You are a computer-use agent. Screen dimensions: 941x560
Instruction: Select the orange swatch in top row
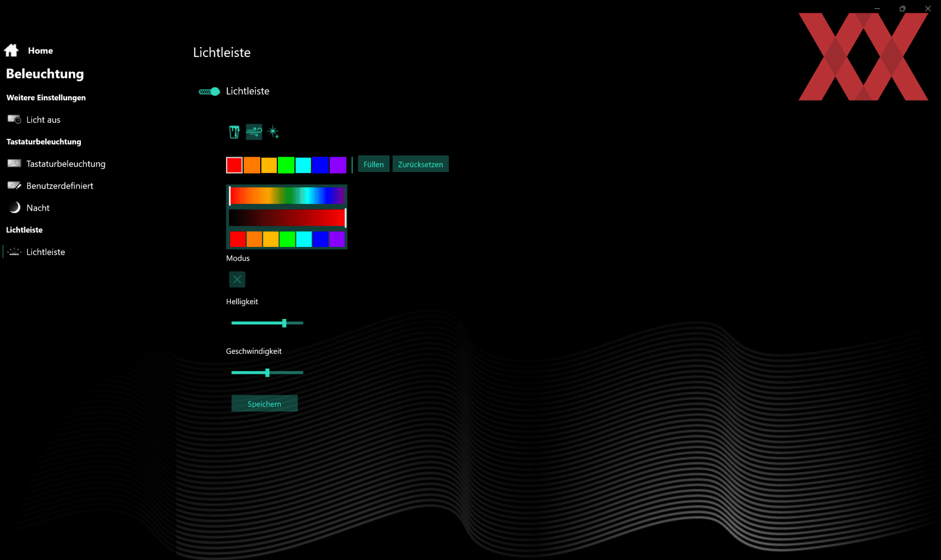252,165
